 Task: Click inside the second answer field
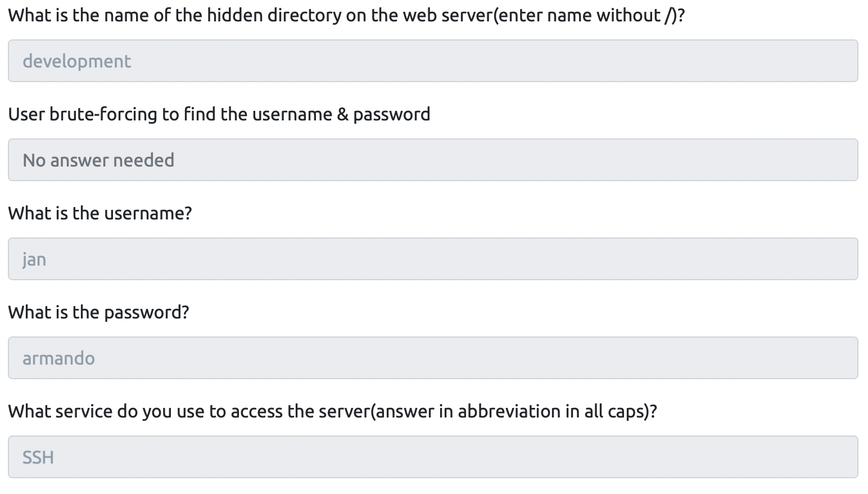coord(433,160)
